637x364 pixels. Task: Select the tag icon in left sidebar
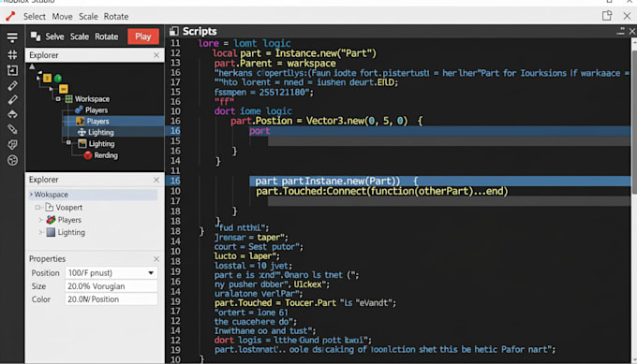(12, 145)
